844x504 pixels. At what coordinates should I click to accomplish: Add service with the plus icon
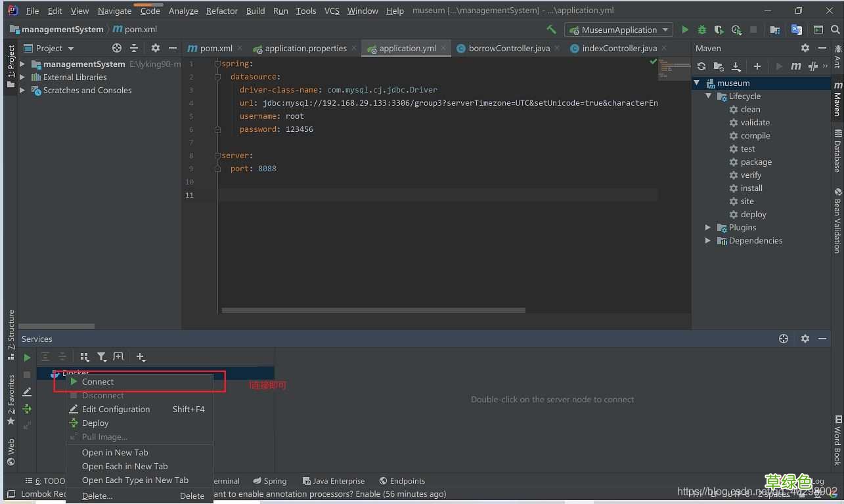141,357
